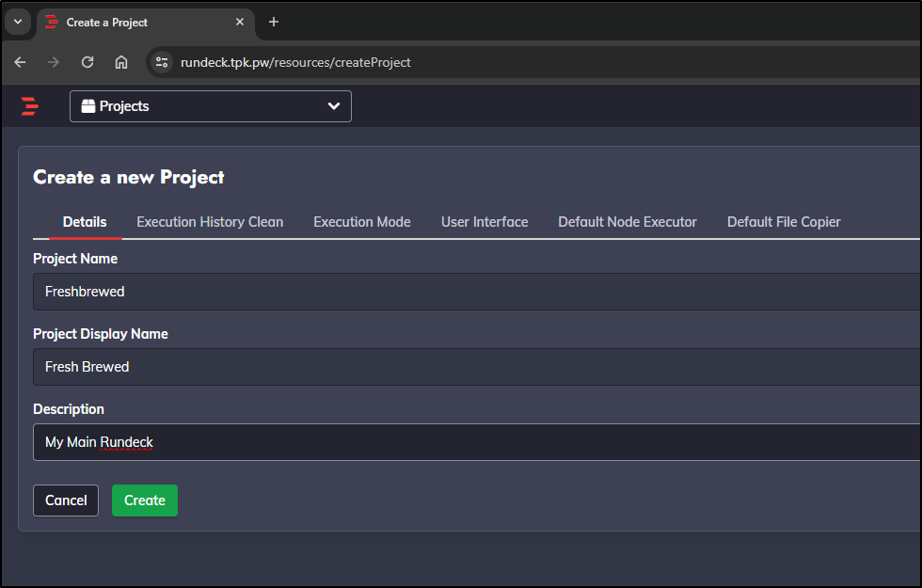
Task: Click the Create a new Project heading
Action: pos(129,177)
